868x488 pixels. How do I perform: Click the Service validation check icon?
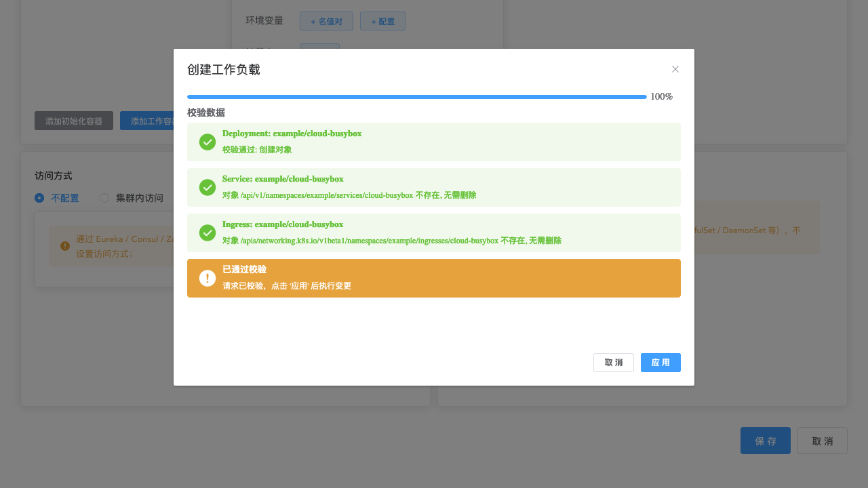pyautogui.click(x=208, y=188)
